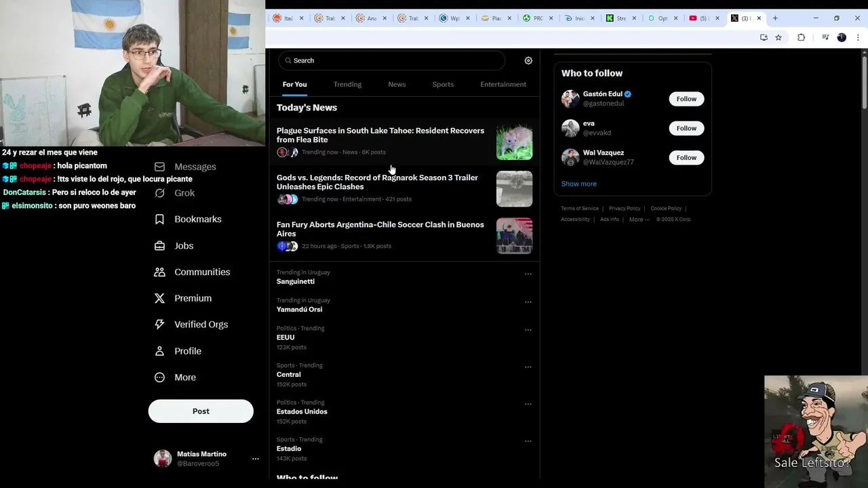Open the Bookmarks icon in sidebar
868x488 pixels.
(159, 220)
